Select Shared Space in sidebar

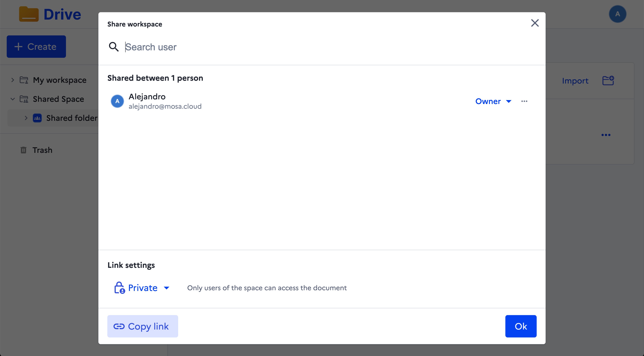coord(58,99)
